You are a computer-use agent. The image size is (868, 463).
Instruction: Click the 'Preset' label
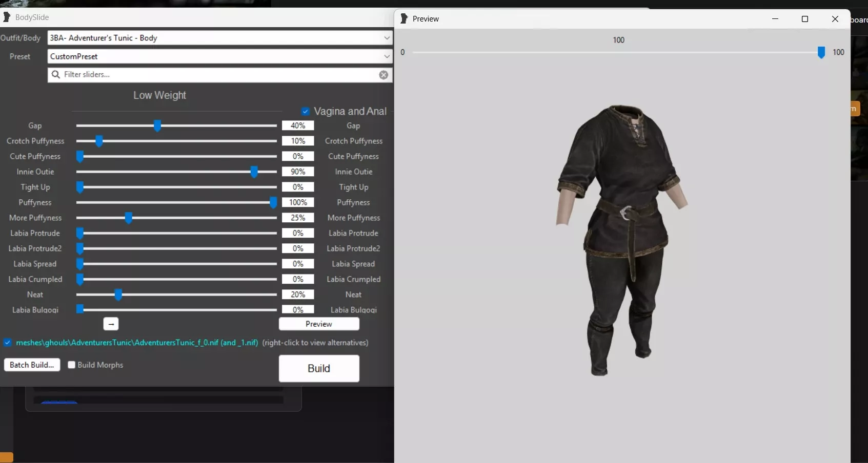pos(20,56)
